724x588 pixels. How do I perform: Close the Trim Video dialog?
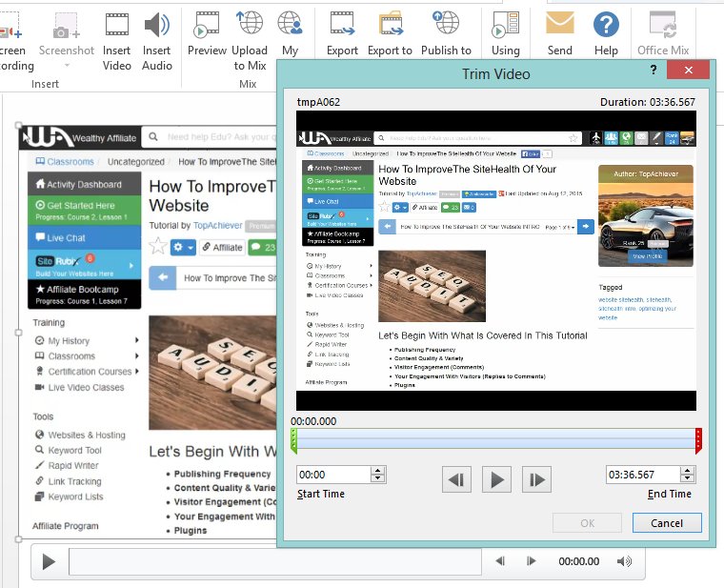tap(688, 70)
